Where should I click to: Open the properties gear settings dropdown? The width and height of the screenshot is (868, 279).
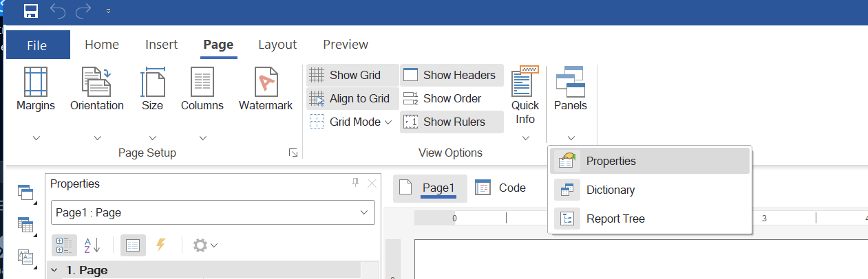coord(204,245)
